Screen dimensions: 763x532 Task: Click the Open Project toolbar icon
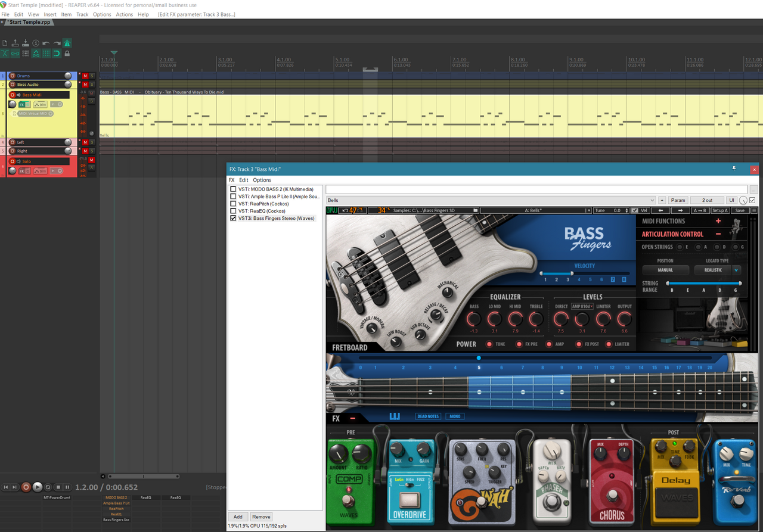15,43
